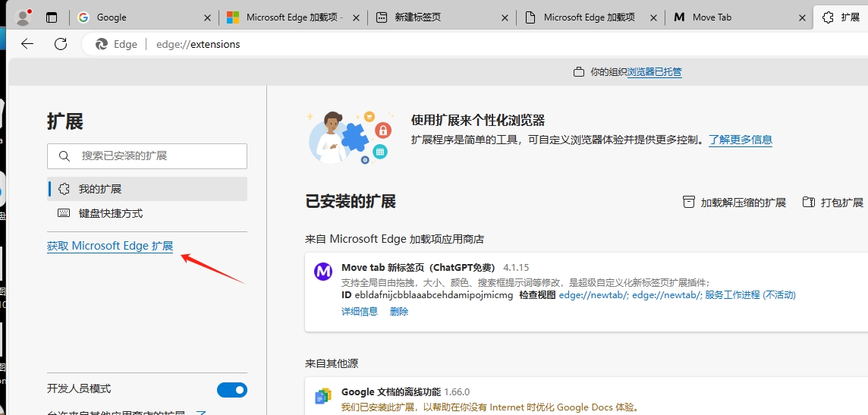Search in 搜索已安装的扩展 box

tap(147, 156)
